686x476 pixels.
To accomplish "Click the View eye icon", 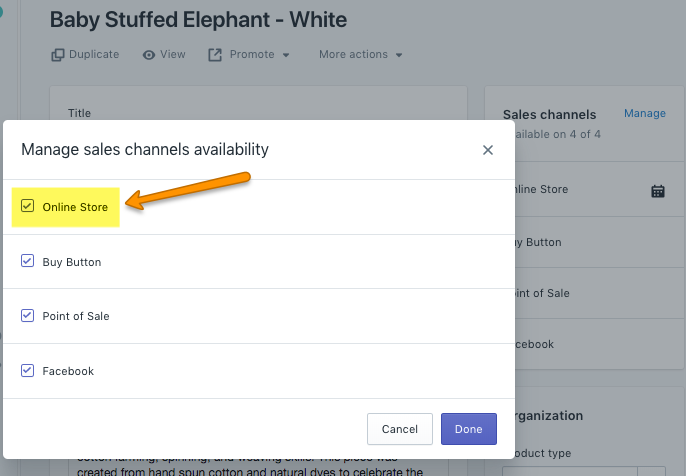I will 149,55.
